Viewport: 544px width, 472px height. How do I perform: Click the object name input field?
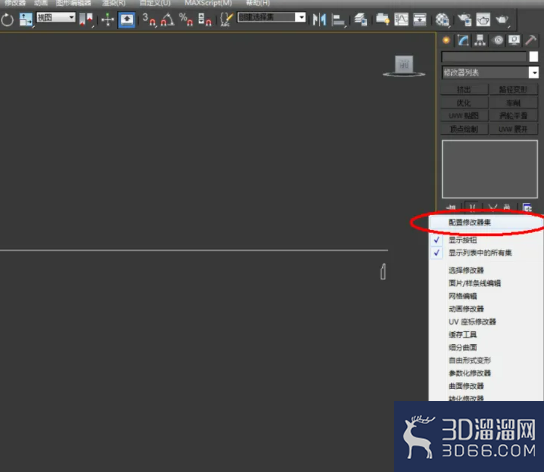[x=484, y=57]
